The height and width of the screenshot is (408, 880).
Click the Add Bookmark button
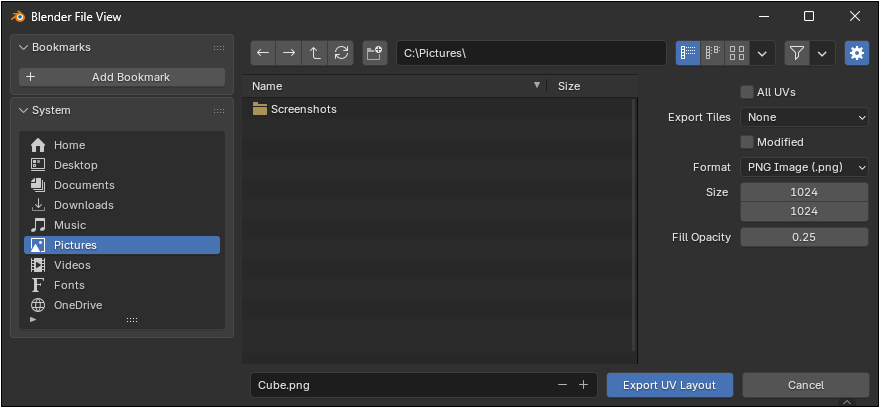pyautogui.click(x=121, y=77)
